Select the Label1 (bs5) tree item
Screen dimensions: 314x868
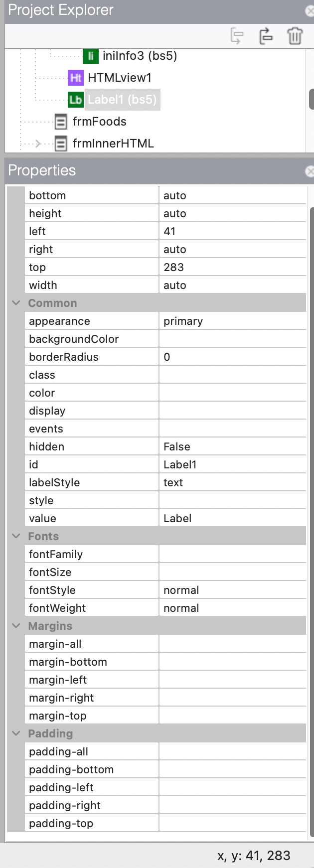point(122,100)
